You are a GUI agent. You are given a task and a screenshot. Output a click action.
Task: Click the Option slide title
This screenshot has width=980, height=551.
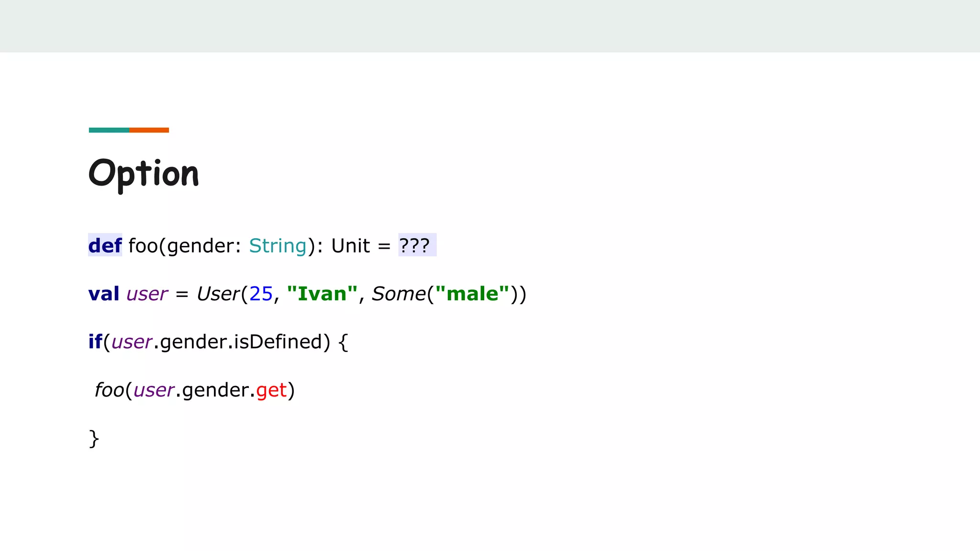tap(144, 173)
